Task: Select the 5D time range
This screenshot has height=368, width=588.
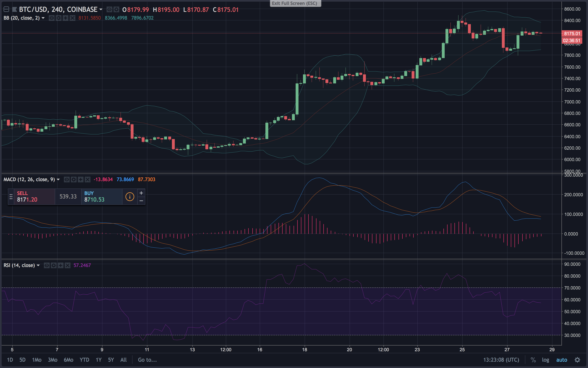Action: point(22,360)
